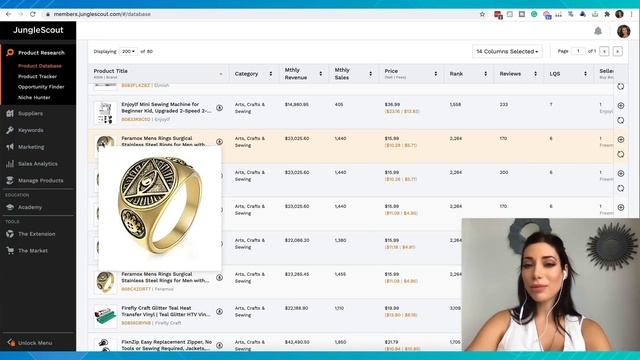Sort by Category column arrows
The height and width of the screenshot is (360, 640).
pyautogui.click(x=271, y=74)
